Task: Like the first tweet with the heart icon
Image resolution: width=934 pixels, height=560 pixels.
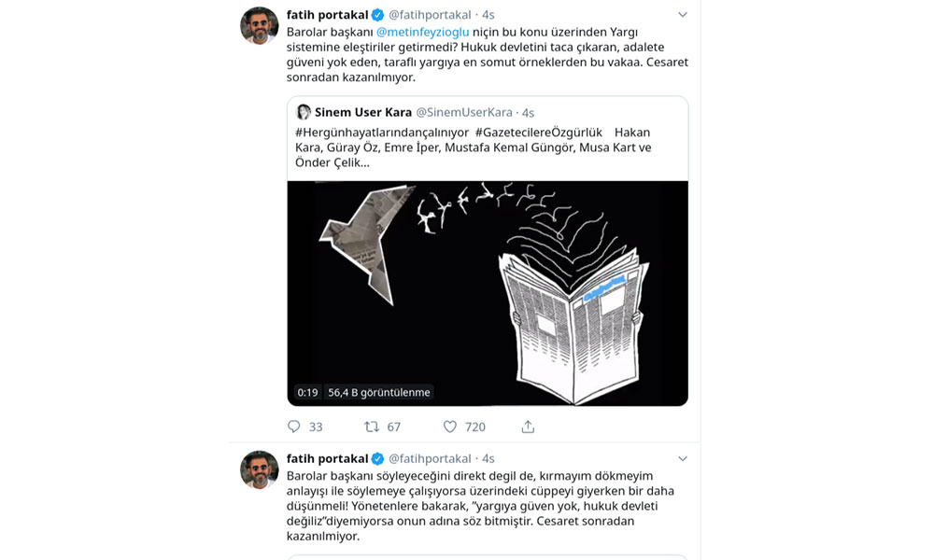Action: pos(450,427)
